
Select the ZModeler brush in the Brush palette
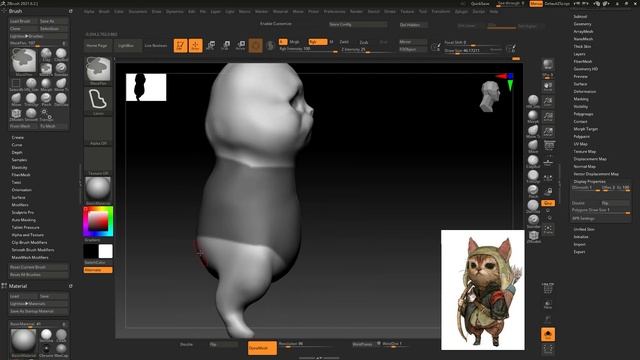pos(16,114)
